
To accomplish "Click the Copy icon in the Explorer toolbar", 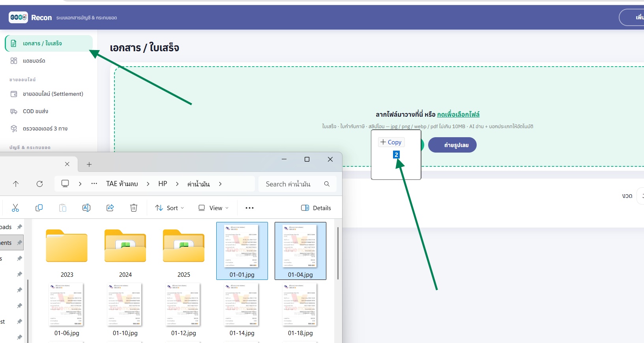I will [x=39, y=208].
